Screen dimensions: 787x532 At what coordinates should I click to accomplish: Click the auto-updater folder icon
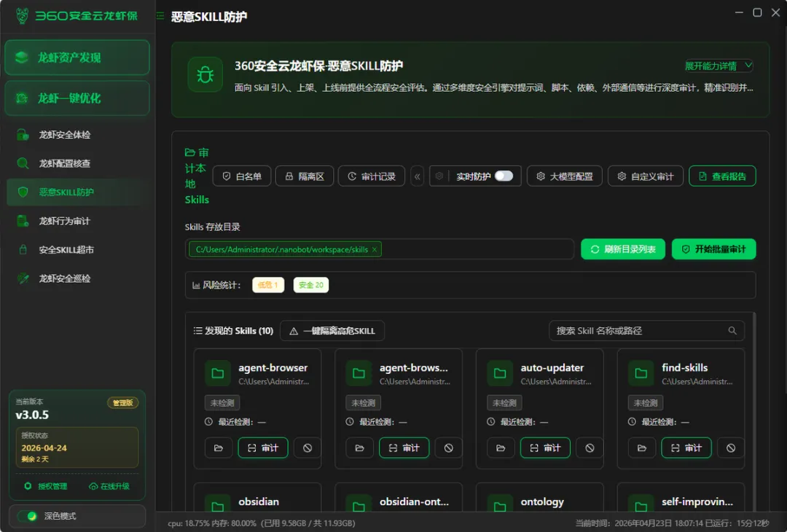[500, 373]
